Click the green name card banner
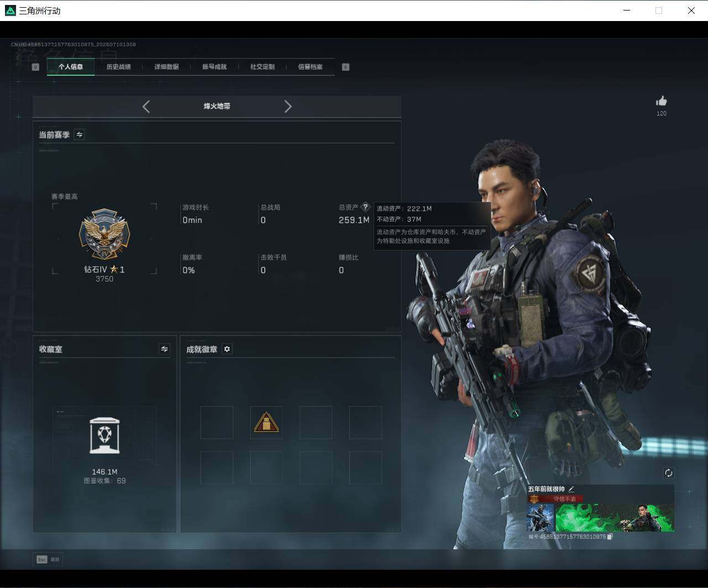708x588 pixels. (614, 518)
